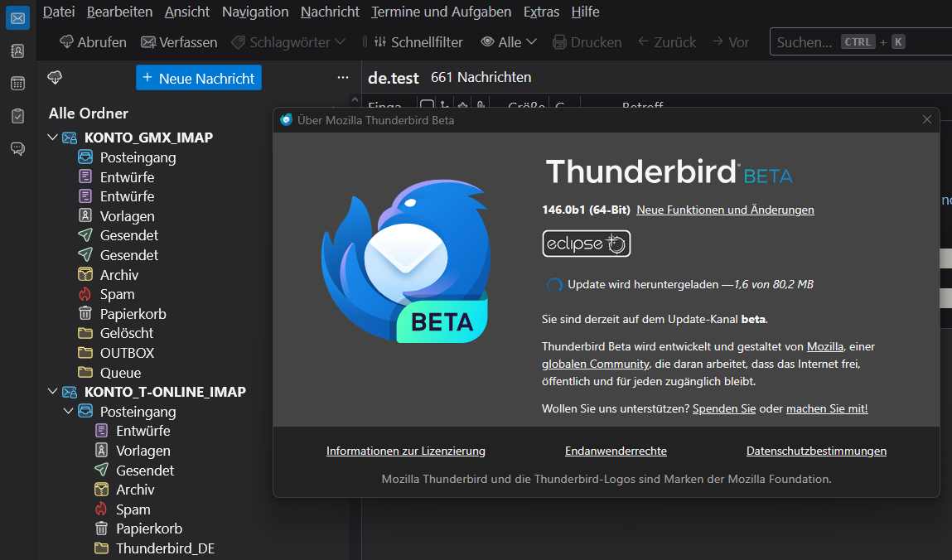The height and width of the screenshot is (560, 952).
Task: Open the Tasks space icon
Action: pos(17,116)
